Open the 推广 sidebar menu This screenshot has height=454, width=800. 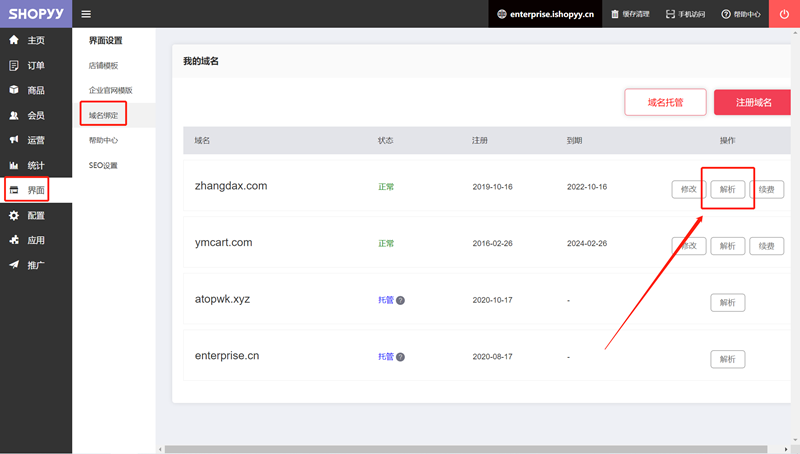(36, 265)
